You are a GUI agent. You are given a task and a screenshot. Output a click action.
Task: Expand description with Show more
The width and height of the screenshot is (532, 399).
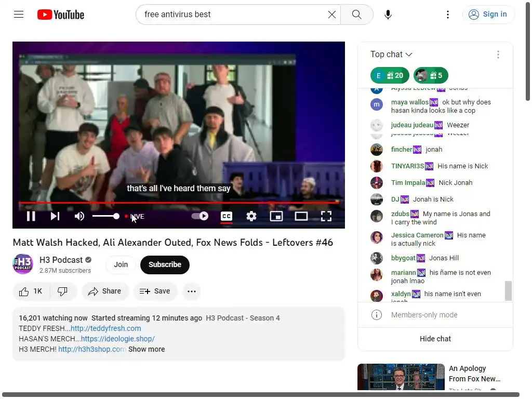pos(147,349)
